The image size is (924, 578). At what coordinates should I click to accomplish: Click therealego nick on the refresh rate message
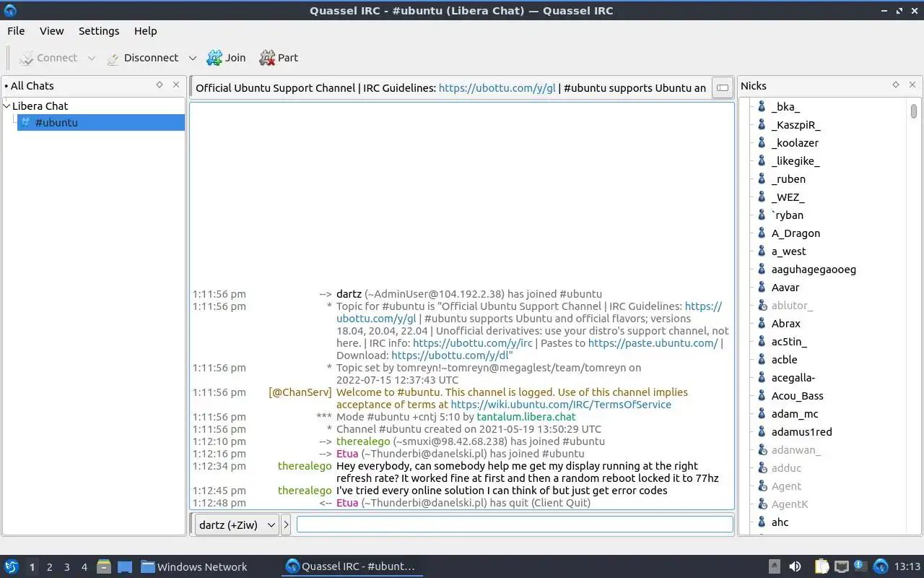[x=305, y=466]
